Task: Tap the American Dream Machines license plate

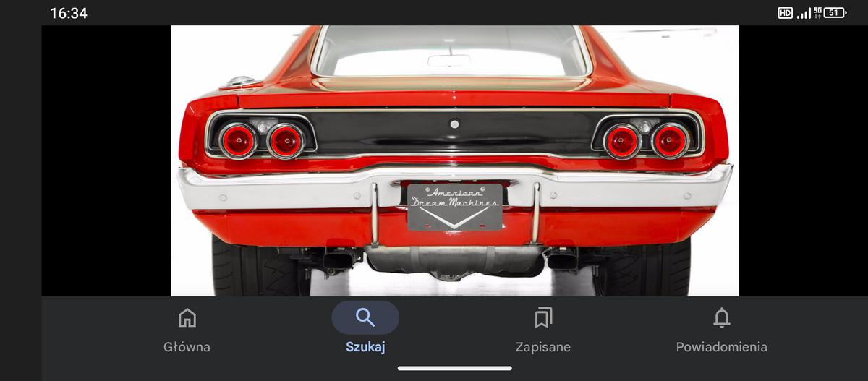Action: click(x=455, y=207)
